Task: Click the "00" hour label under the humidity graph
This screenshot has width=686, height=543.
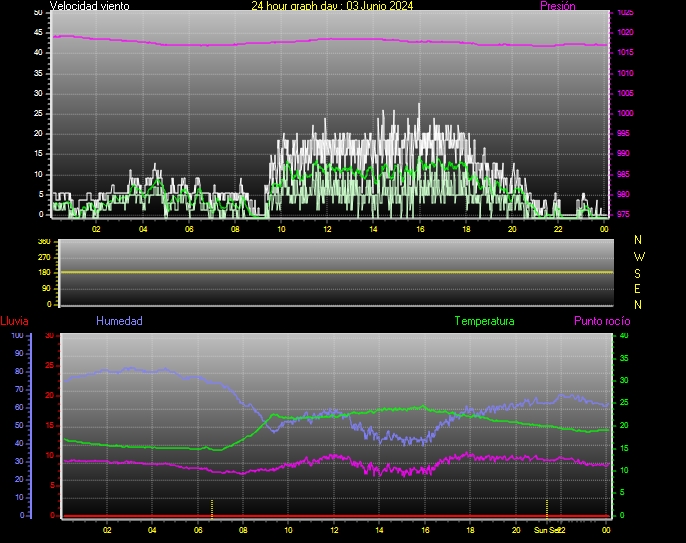Action: pyautogui.click(x=606, y=530)
